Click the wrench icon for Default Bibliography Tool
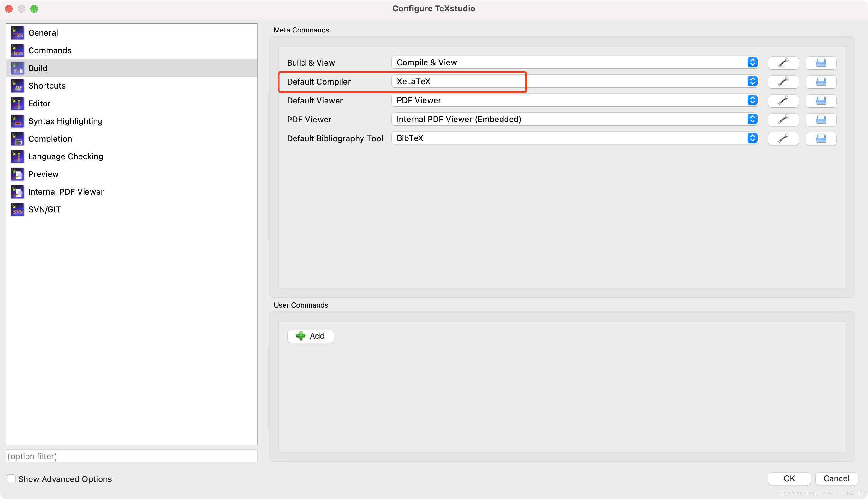The width and height of the screenshot is (868, 499). point(783,138)
